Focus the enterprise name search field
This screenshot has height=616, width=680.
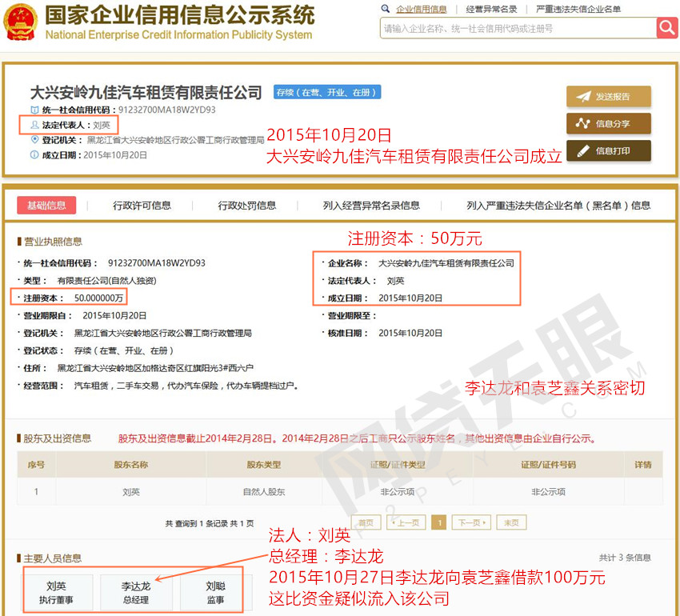[518, 28]
